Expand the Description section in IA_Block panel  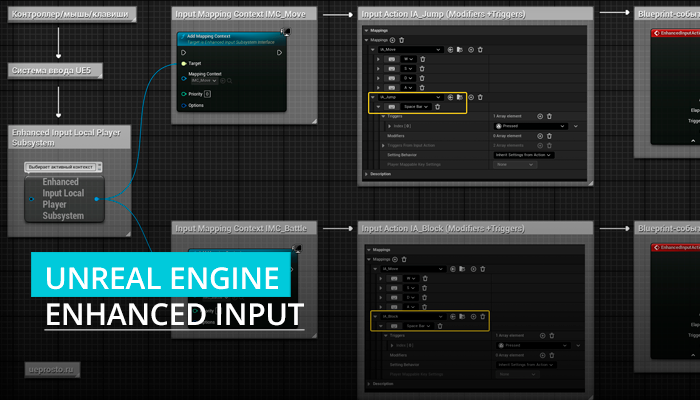pyautogui.click(x=369, y=383)
